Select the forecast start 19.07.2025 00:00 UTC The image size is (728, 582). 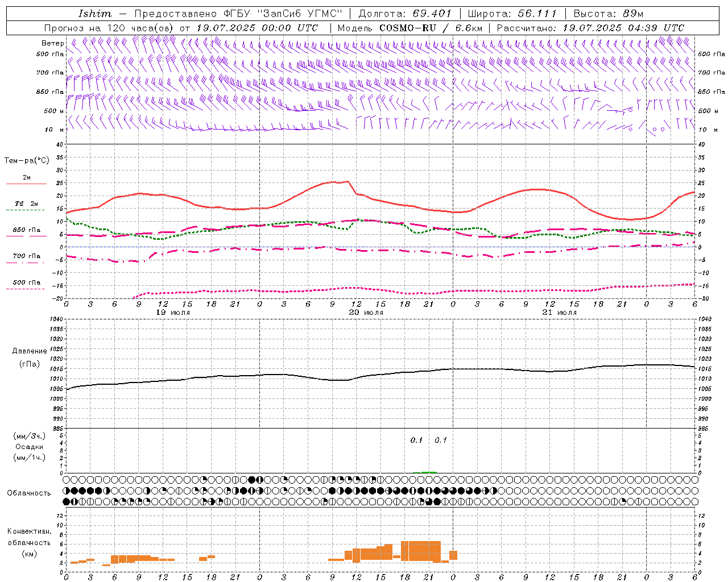pos(257,28)
